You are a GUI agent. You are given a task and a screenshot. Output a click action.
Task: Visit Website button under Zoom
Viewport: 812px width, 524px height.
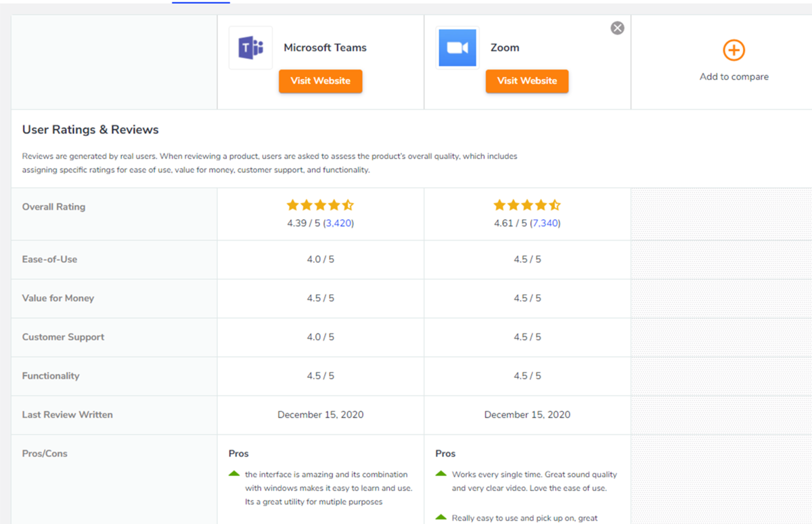(526, 81)
